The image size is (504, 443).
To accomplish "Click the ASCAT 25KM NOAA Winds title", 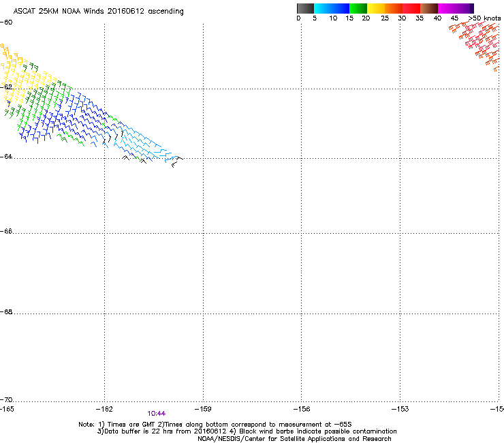I will [98, 12].
